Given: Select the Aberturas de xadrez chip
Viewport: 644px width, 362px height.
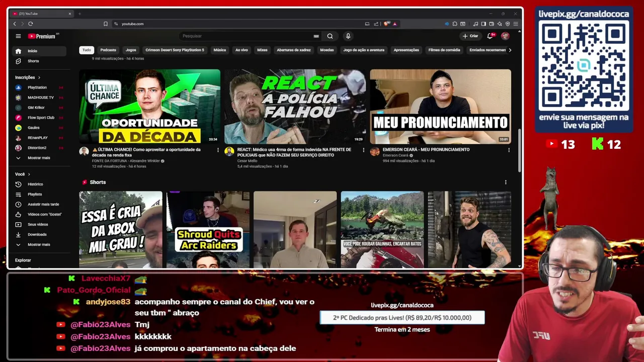Looking at the screenshot, I should coord(294,50).
